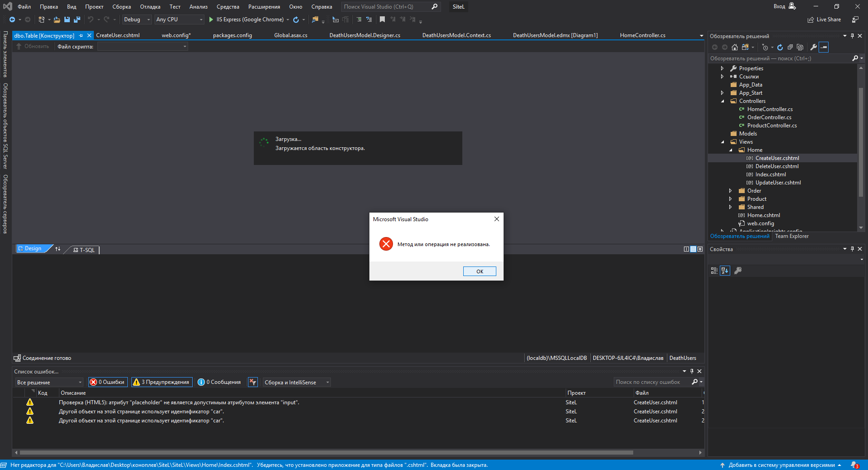Open the Файл menu
This screenshot has width=868, height=470.
24,7
